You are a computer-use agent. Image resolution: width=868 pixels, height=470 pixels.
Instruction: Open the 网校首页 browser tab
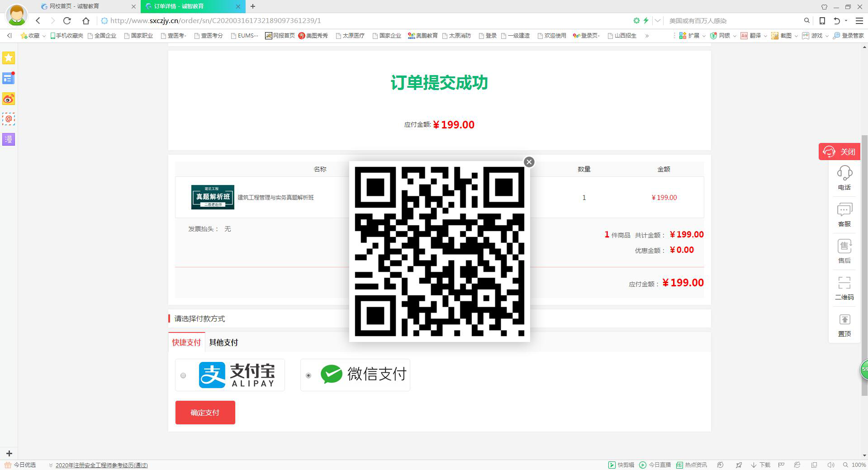tap(88, 6)
